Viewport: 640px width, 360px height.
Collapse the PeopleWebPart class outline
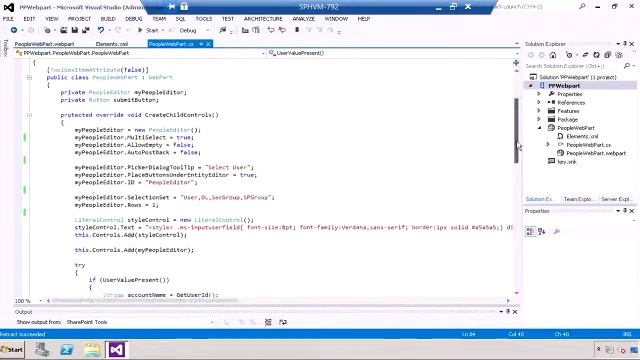pos(29,77)
